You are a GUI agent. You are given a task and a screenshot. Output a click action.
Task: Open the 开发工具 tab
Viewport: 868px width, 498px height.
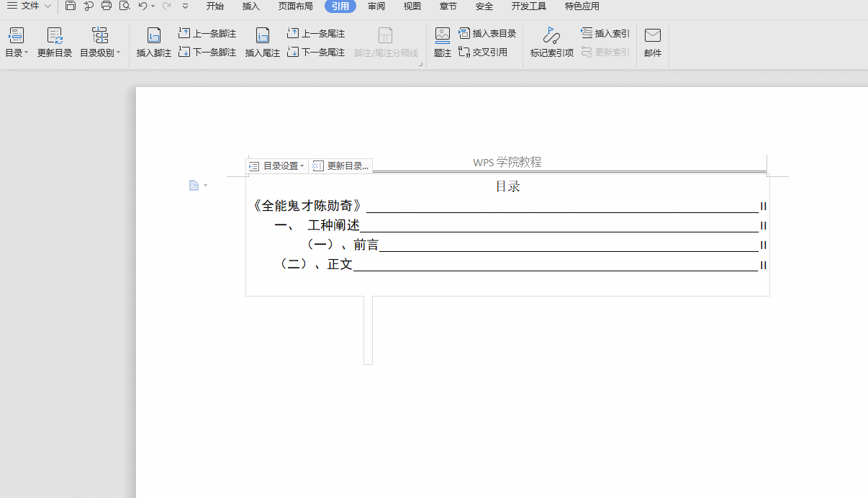[x=529, y=6]
